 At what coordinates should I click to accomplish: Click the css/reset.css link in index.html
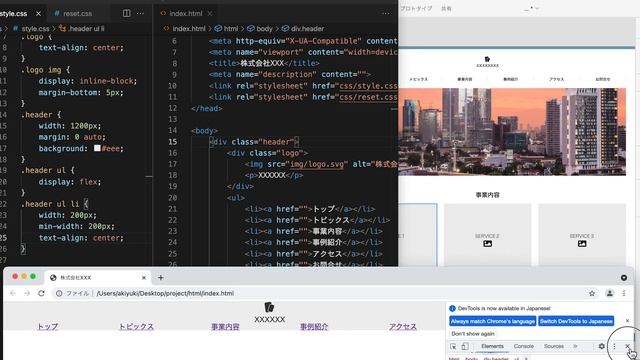click(368, 97)
